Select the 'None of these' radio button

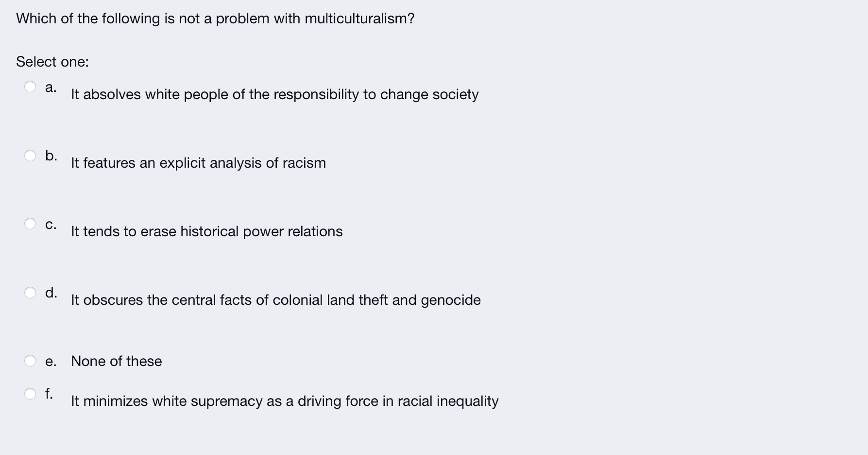[30, 361]
